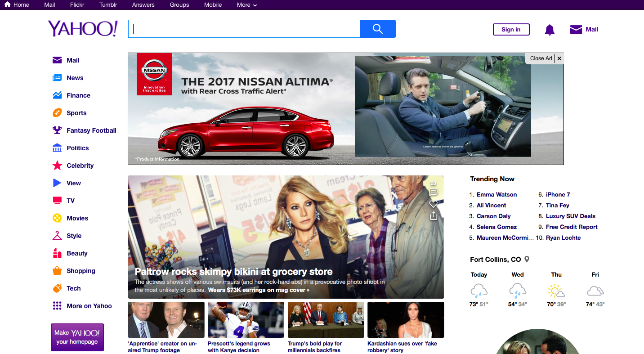Open Kardashian sues story thumbnail
644x354 pixels.
[x=406, y=320]
